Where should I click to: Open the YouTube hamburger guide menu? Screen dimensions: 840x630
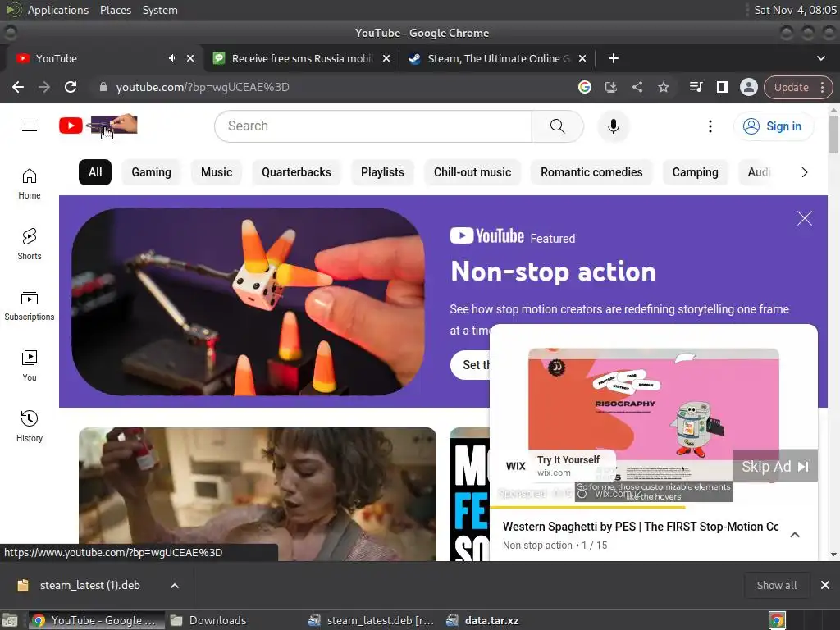pyautogui.click(x=30, y=126)
